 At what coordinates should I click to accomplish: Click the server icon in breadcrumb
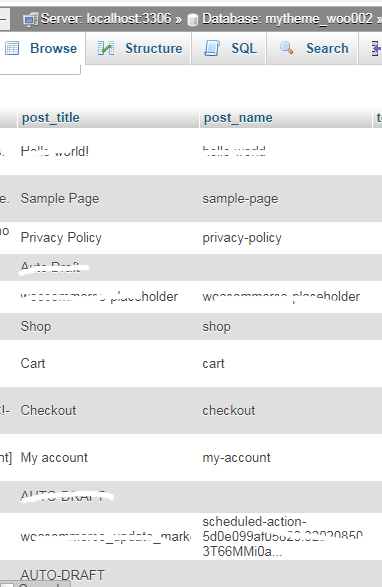click(x=30, y=19)
